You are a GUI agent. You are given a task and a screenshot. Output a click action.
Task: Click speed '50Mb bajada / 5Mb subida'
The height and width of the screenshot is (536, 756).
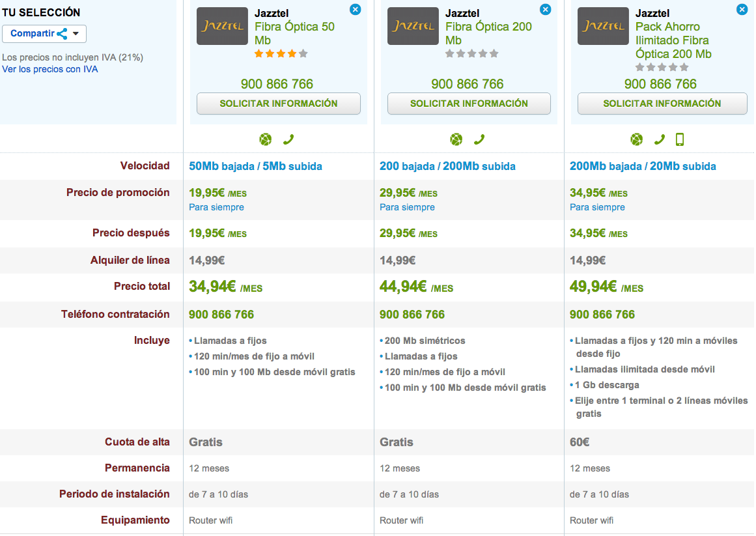pyautogui.click(x=255, y=166)
